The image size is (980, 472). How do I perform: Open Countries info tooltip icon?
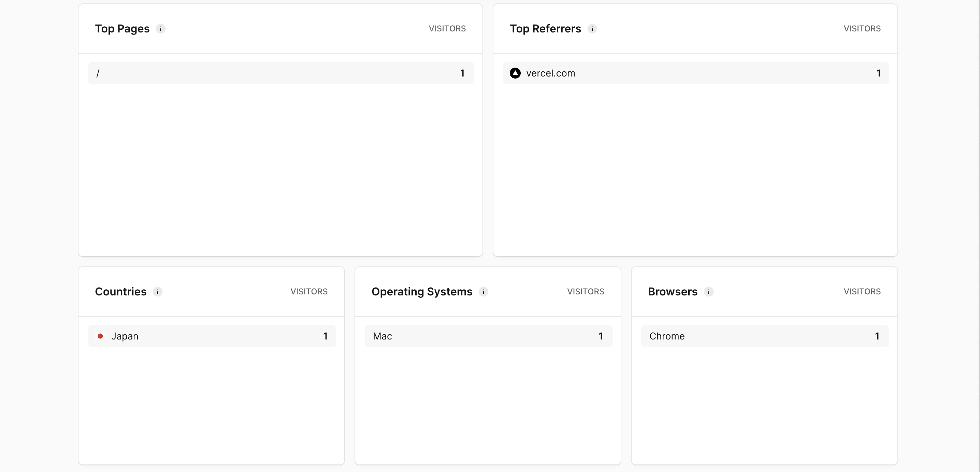point(158,292)
